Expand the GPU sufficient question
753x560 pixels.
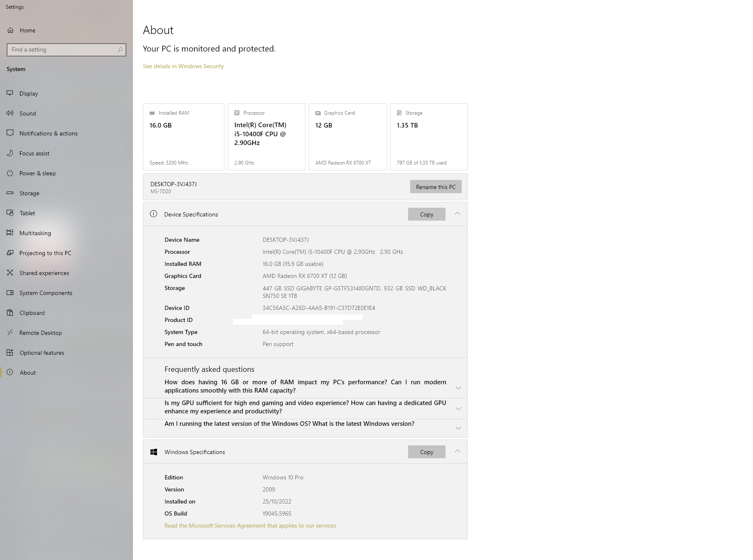(x=458, y=409)
